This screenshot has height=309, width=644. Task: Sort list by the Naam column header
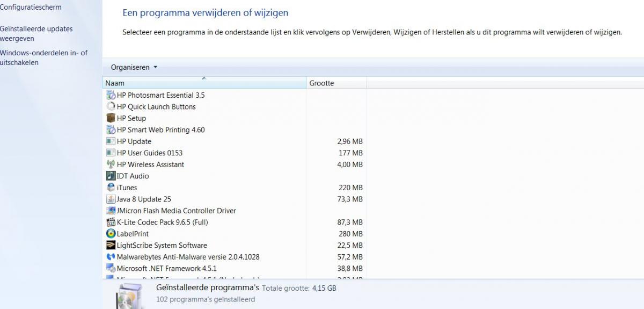[204, 83]
